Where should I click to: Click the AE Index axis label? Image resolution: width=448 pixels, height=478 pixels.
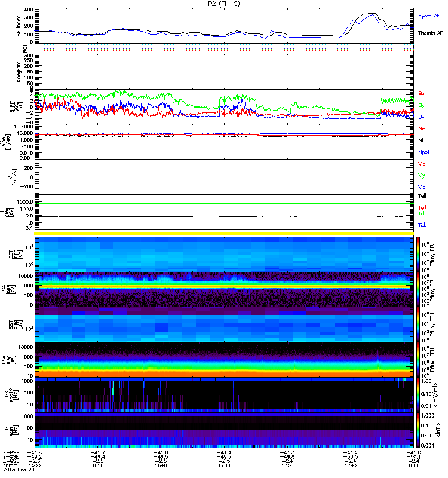coord(19,26)
